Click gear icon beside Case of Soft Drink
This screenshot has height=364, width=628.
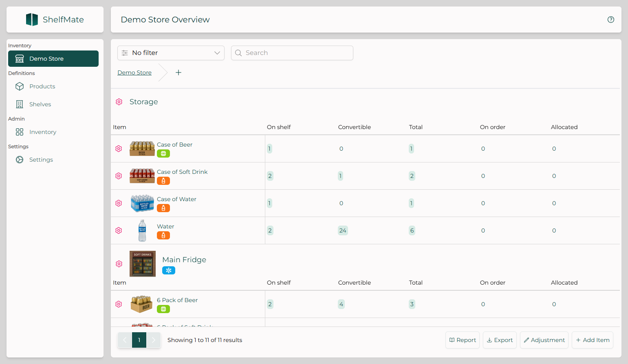click(x=119, y=176)
